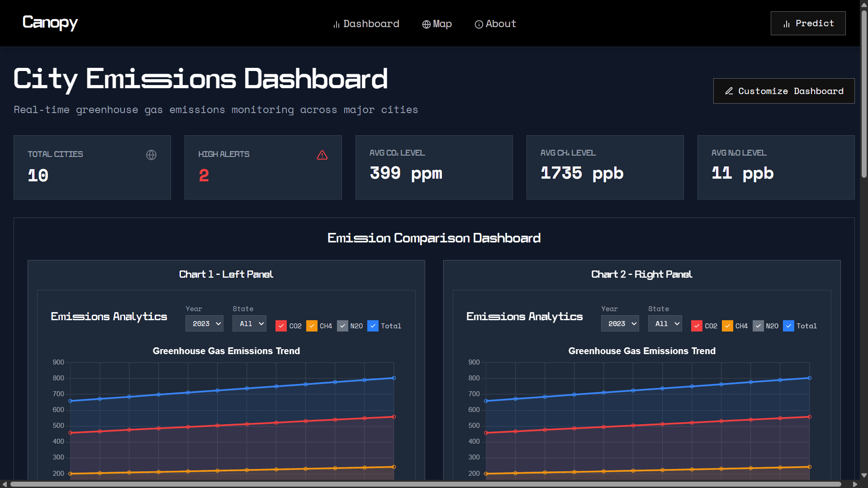Toggle CO2 checkbox in Chart 1 Left Panel
868x488 pixels.
click(x=281, y=326)
